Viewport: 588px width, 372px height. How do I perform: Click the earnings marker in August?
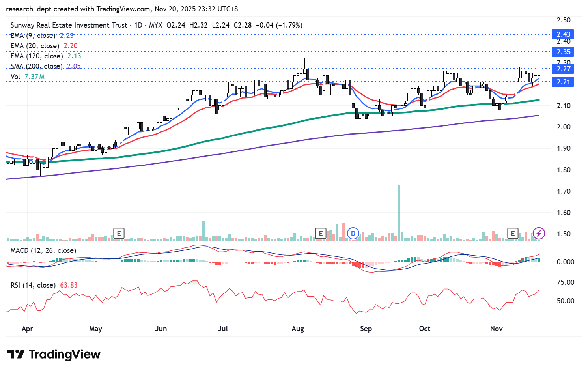[321, 234]
